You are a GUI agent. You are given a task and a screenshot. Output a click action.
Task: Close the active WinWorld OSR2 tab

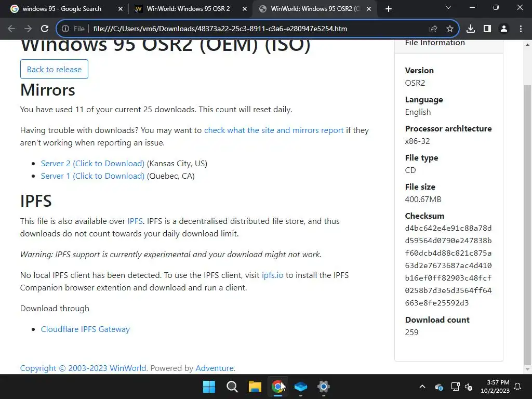(369, 9)
